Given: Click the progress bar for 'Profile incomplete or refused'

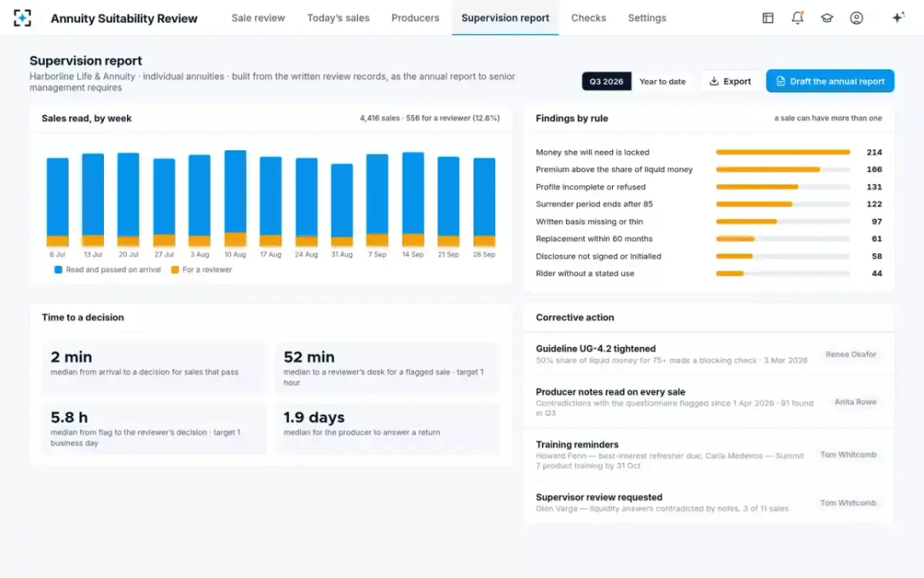Looking at the screenshot, I should 783,187.
